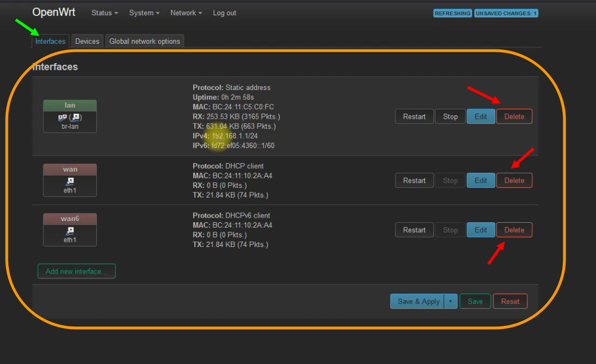The image size is (596, 364).
Task: Click the Save & Apply dropdown arrow
Action: click(451, 302)
